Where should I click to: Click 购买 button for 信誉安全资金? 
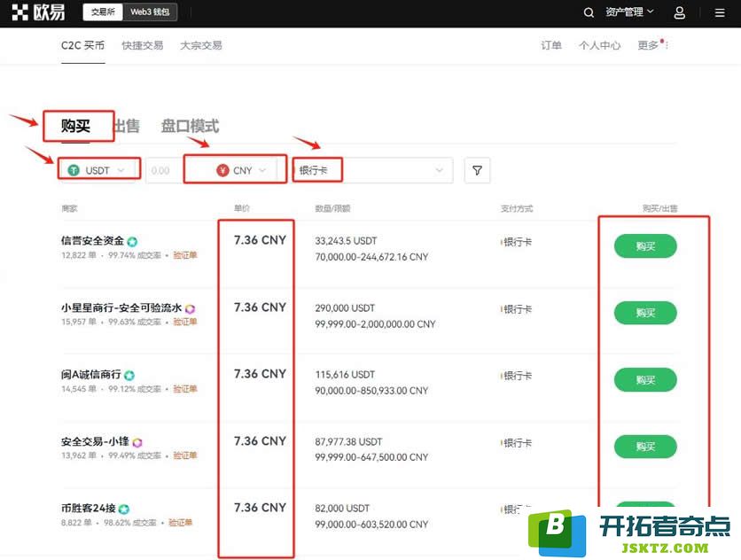point(645,246)
